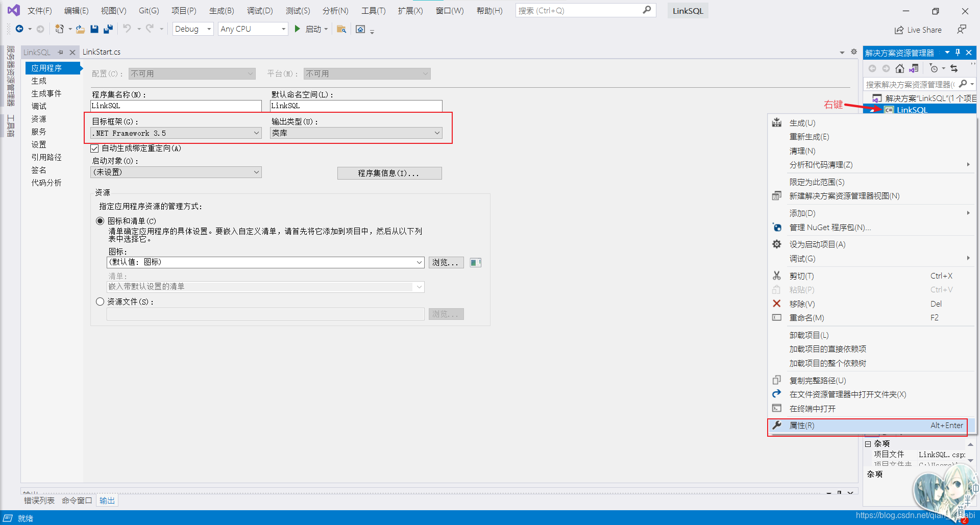This screenshot has width=980, height=525.
Task: Choose 管理 NuGet 程序包 in context menu
Action: [x=872, y=228]
